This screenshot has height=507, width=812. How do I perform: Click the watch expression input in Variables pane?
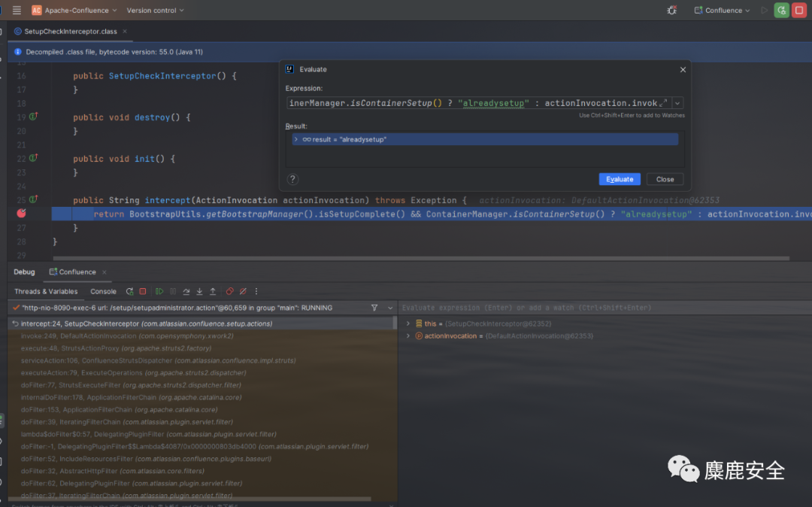point(604,308)
